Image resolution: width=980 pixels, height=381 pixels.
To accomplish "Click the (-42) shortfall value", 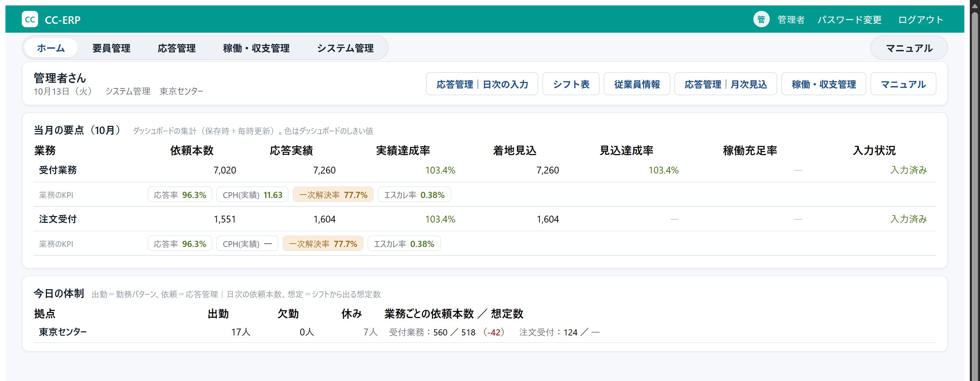I will pyautogui.click(x=494, y=332).
